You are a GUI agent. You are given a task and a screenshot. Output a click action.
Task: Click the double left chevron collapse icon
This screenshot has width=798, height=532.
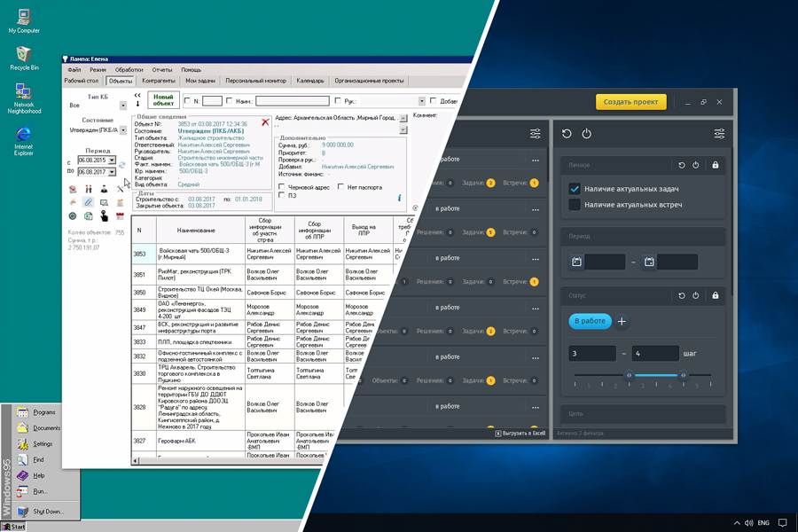click(137, 95)
